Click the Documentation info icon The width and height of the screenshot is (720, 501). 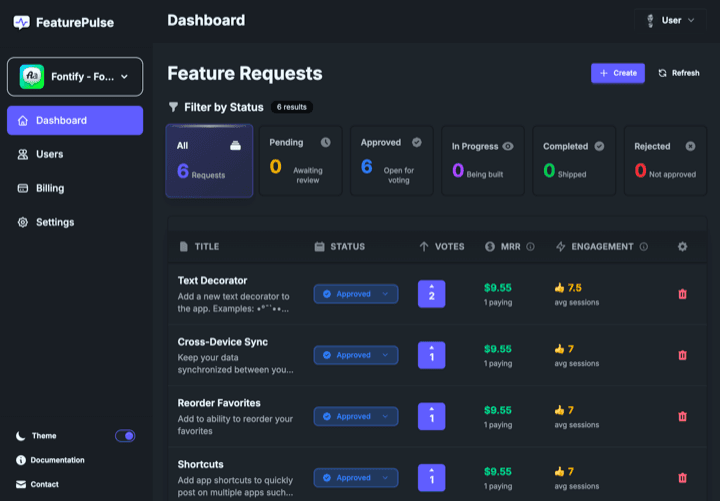click(21, 460)
